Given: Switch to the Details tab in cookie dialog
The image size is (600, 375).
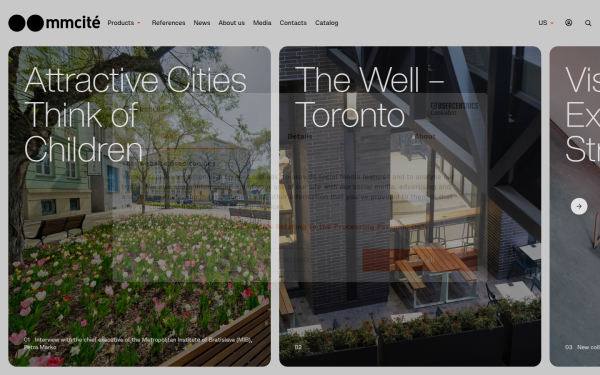Looking at the screenshot, I should click(300, 137).
